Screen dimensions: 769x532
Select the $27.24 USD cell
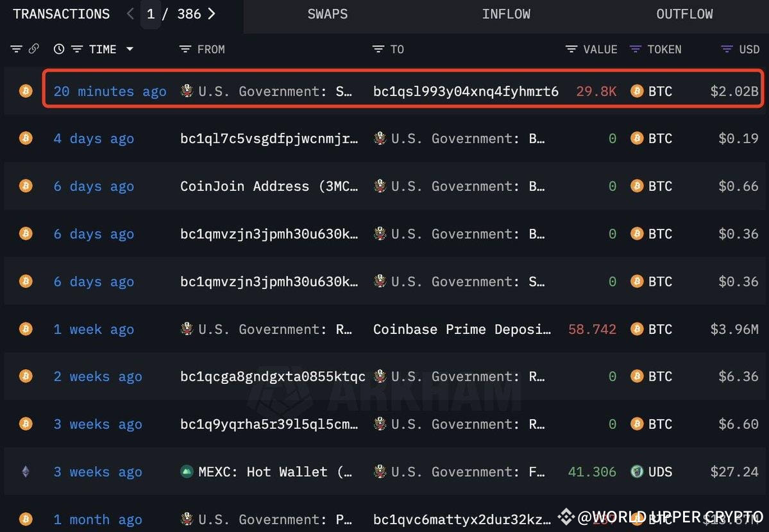pos(734,472)
